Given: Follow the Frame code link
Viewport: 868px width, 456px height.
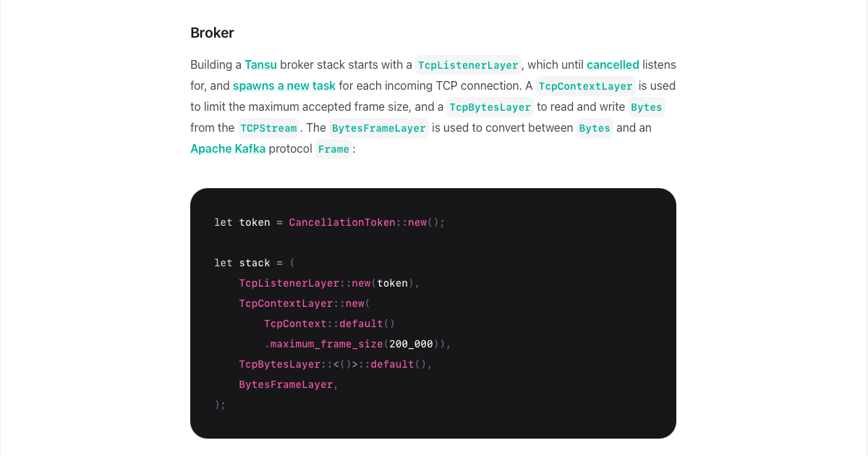Looking at the screenshot, I should point(333,149).
